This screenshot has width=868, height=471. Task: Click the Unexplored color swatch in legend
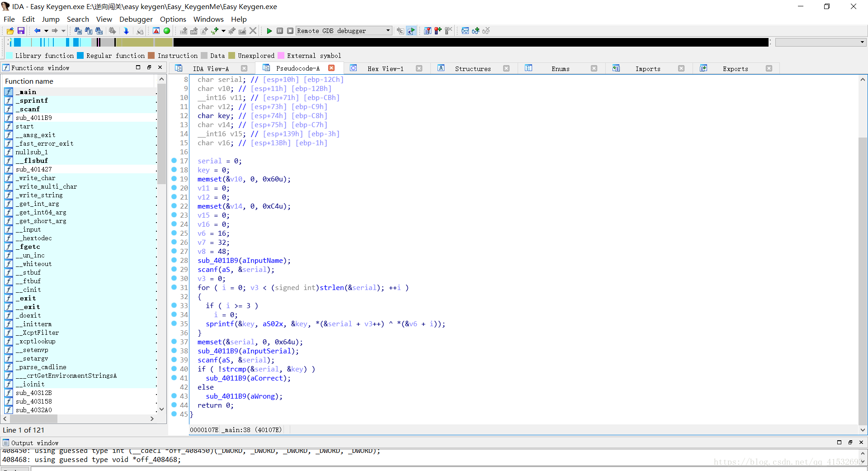[232, 56]
